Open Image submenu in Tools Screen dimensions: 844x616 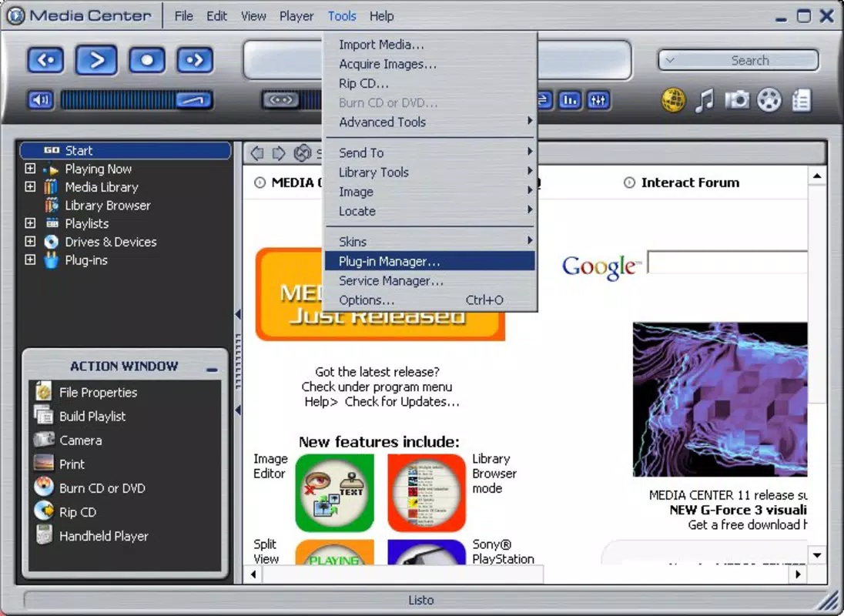(430, 192)
